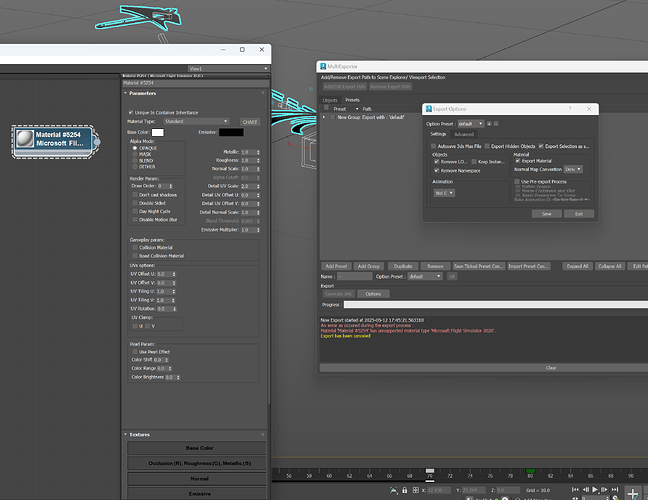648x500 pixels.
Task: Select the DITHER alpha mode
Action: coord(135,167)
